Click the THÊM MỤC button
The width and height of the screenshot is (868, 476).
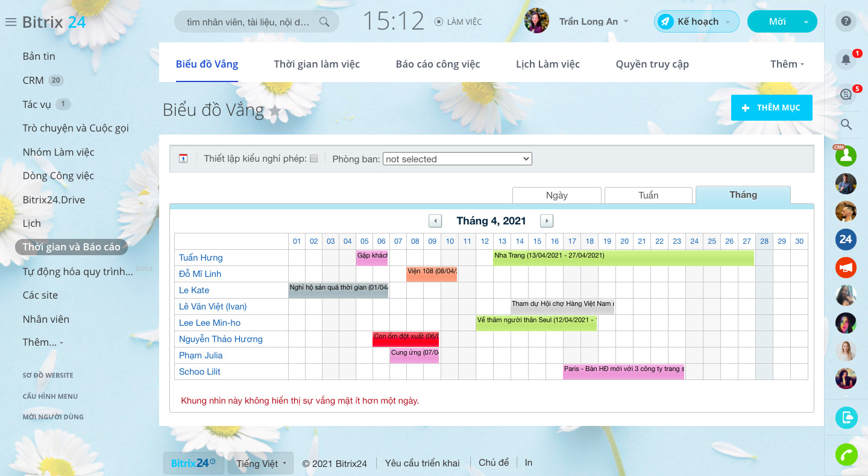click(x=771, y=107)
